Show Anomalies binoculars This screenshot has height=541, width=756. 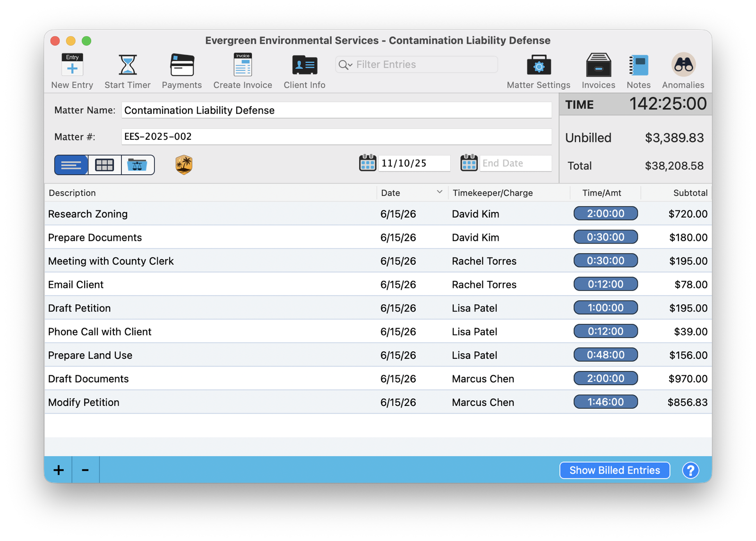(x=683, y=70)
